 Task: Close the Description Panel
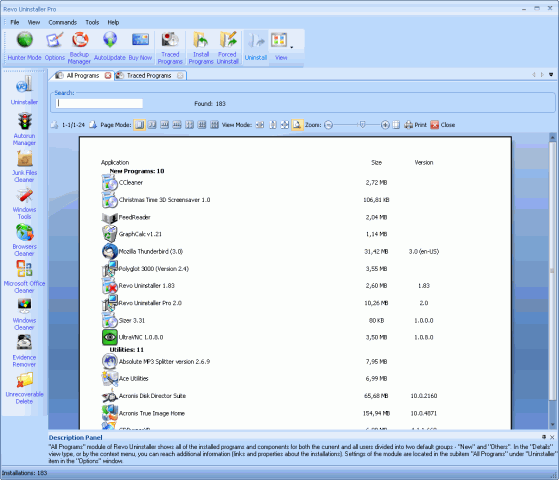(x=552, y=437)
